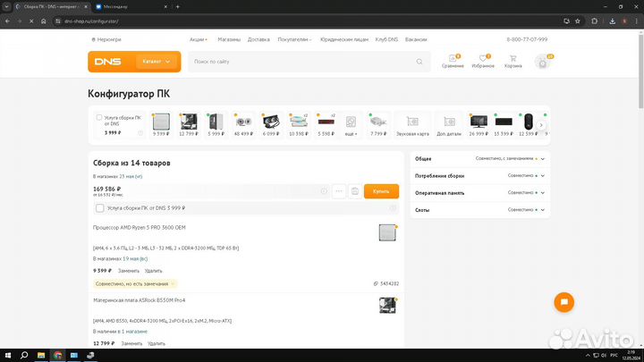Click the save configuration icon
This screenshot has height=362, width=644.
[x=355, y=191]
